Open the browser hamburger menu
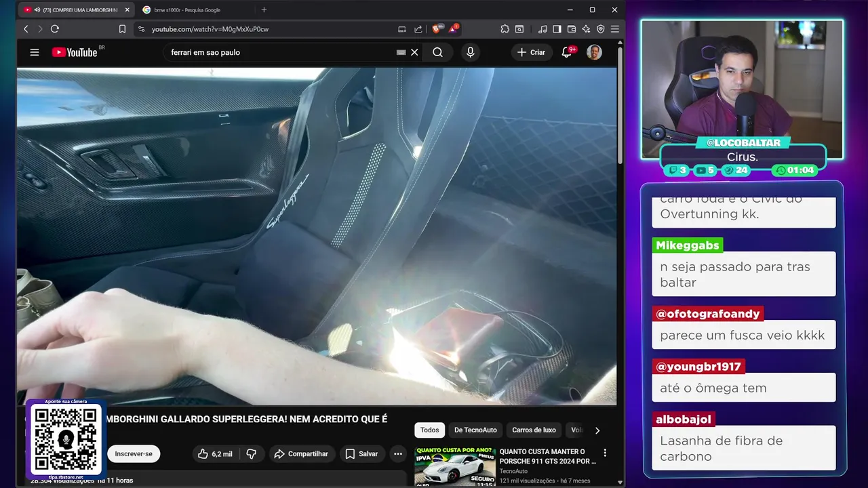The width and height of the screenshot is (868, 488). [x=615, y=29]
